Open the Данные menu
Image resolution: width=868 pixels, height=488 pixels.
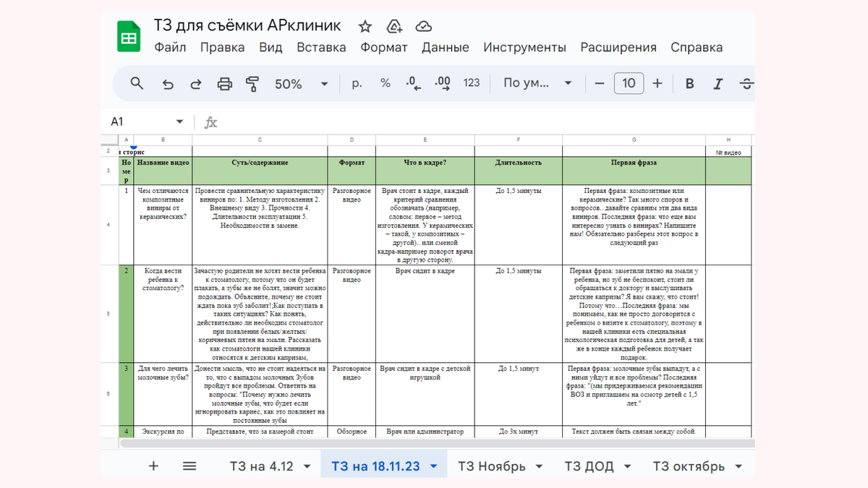(446, 46)
